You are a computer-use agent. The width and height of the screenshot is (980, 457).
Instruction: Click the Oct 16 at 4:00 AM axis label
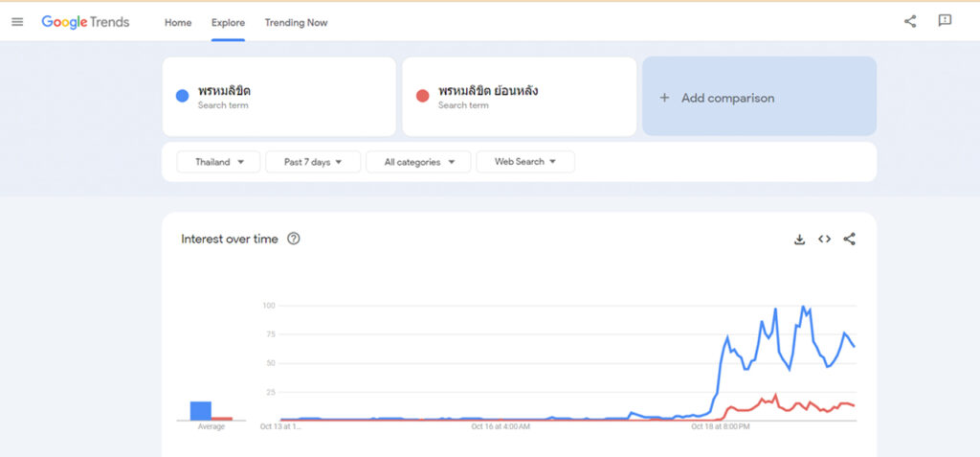coord(501,427)
